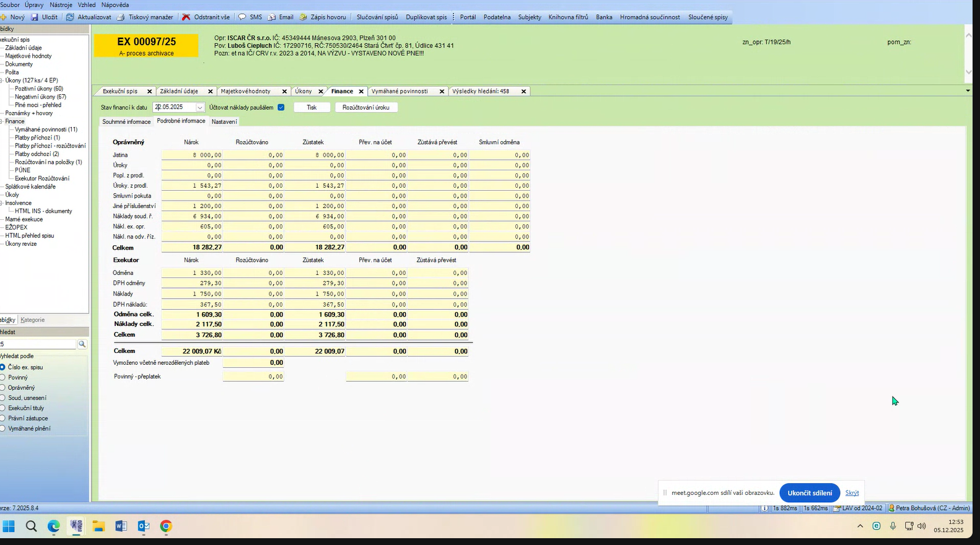980x545 pixels.
Task: Open Microsoft Word from the taskbar
Action: pyautogui.click(x=121, y=526)
